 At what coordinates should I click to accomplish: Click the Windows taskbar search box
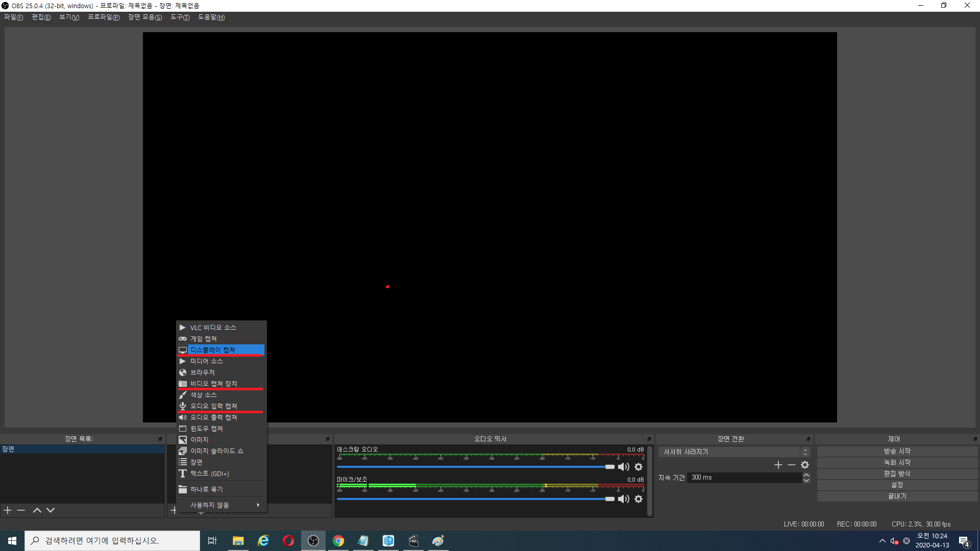click(112, 541)
